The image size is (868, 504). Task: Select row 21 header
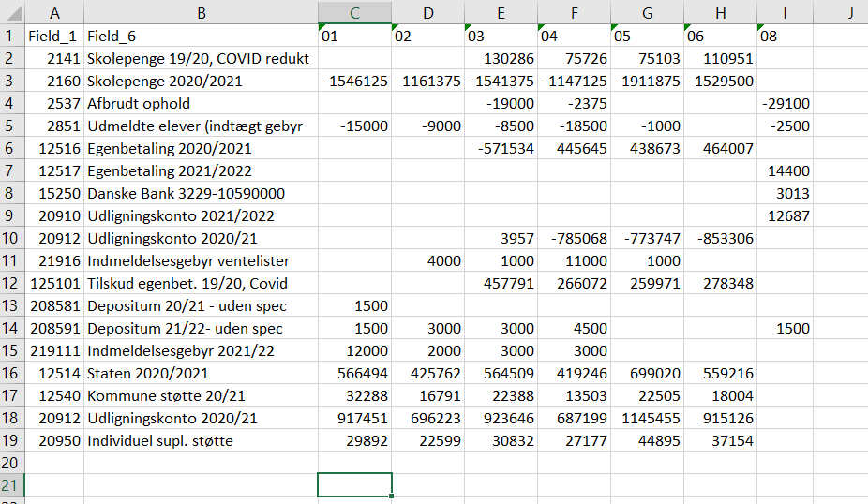click(12, 485)
